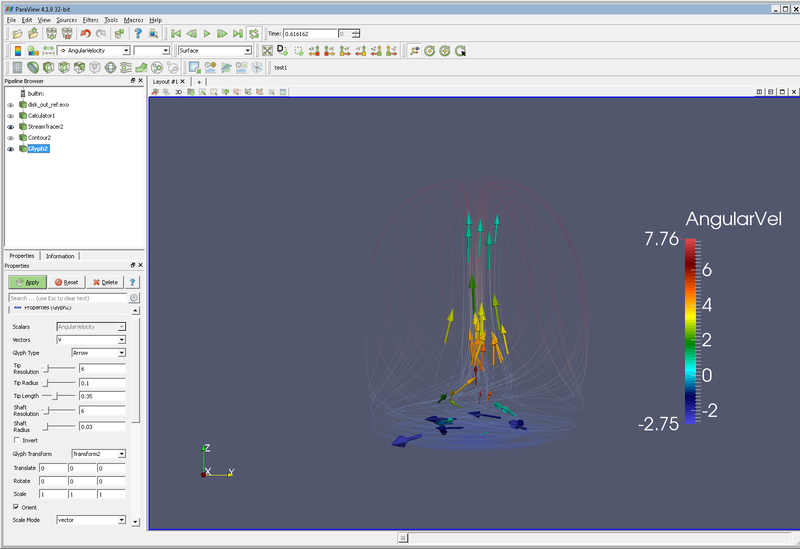Play the animation
The height and width of the screenshot is (549, 800).
coord(207,34)
